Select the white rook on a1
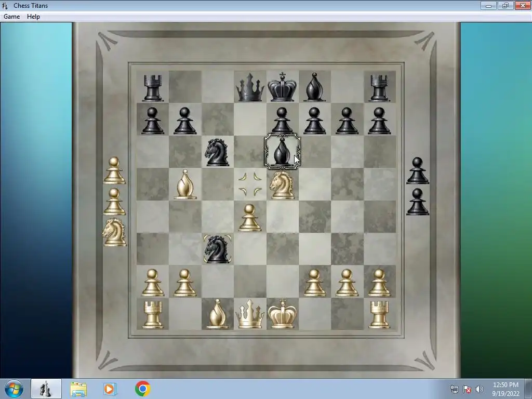 pyautogui.click(x=152, y=315)
